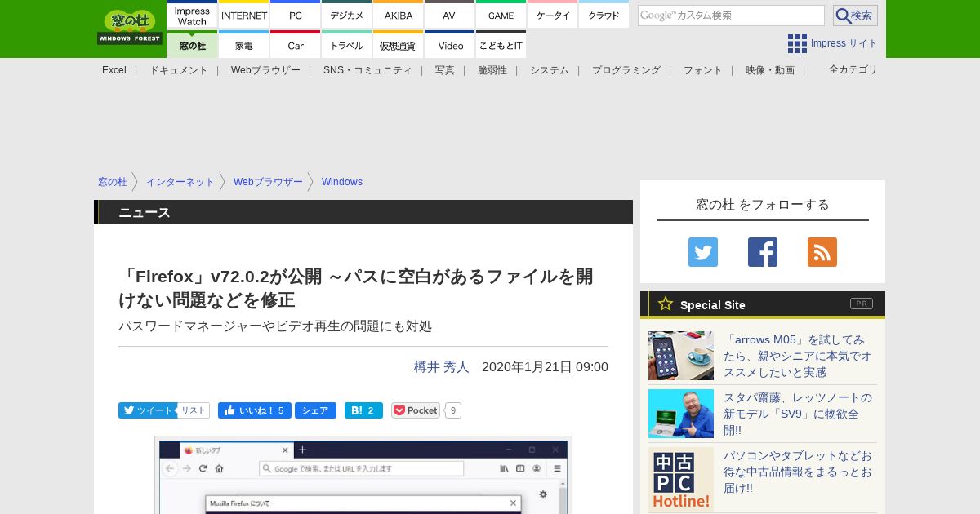Screen dimensions: 980x514
Task: Open the Video tab
Action: pos(449,45)
